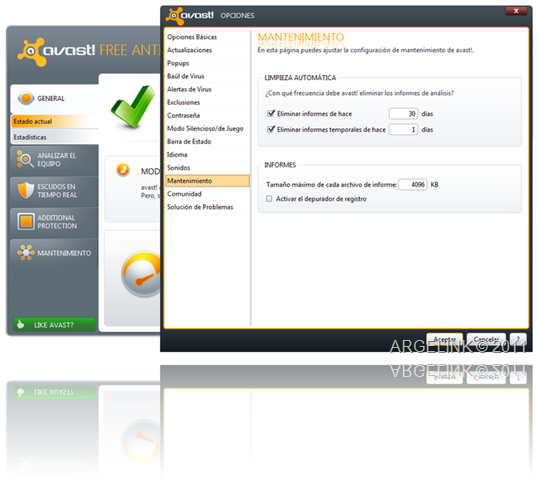
Task: Click the green checkmark status icon
Action: tap(133, 106)
